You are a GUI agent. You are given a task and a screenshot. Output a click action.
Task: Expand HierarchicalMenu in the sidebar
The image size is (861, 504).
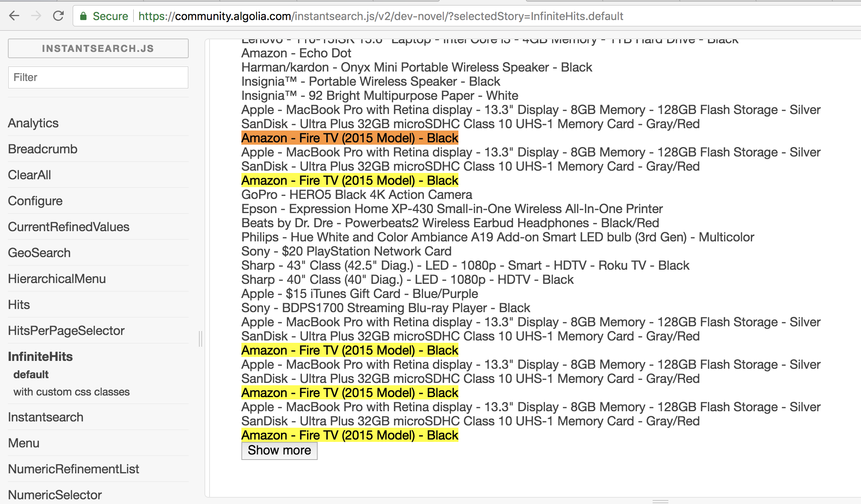pos(57,279)
